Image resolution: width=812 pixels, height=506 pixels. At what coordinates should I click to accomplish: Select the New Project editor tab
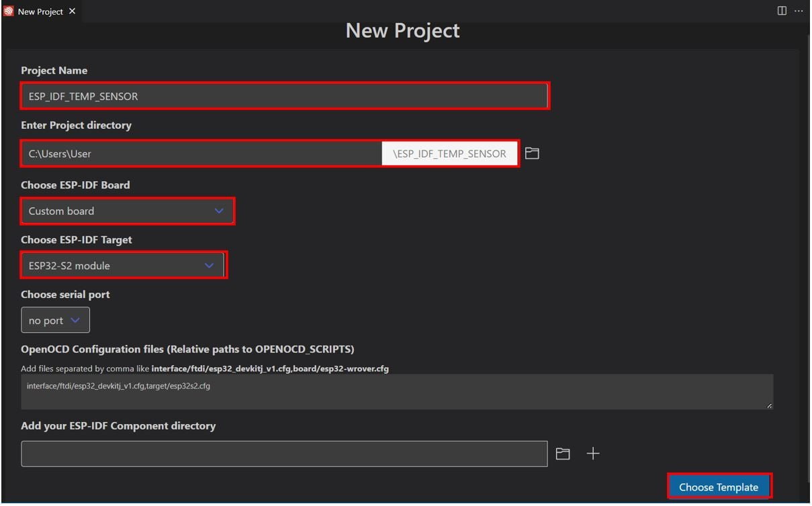click(40, 11)
